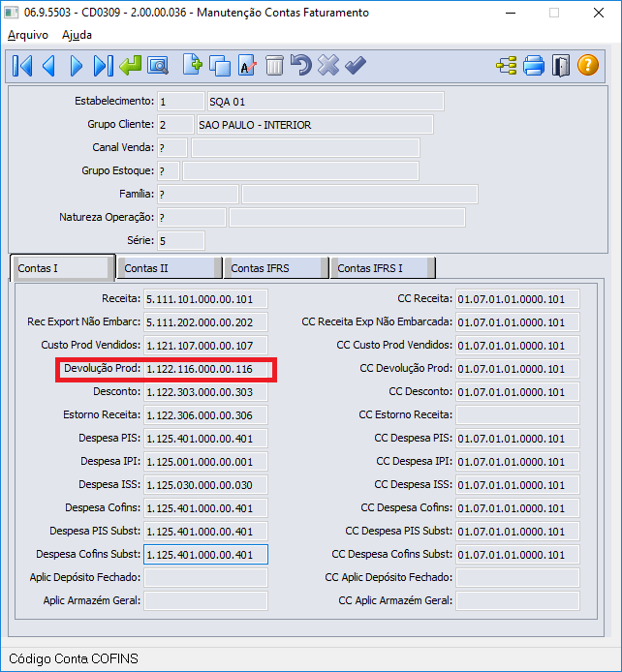622x672 pixels.
Task: Click the Grupo Estoque code field
Action: pos(169,171)
